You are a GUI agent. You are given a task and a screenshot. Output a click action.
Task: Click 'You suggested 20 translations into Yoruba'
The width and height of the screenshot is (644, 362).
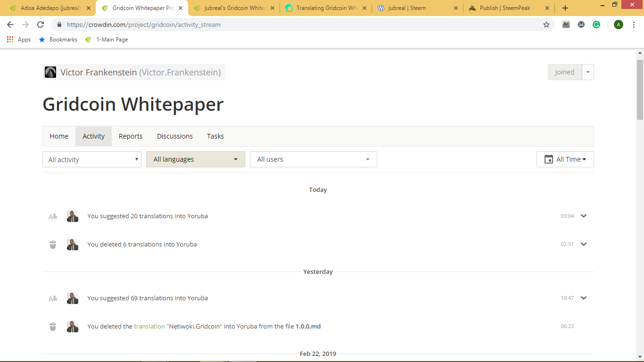point(148,216)
